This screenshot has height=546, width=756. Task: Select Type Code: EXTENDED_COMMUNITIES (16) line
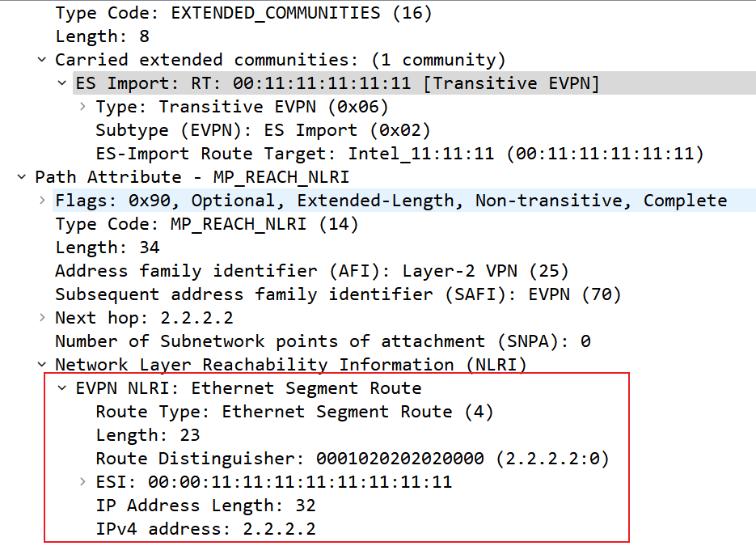click(x=243, y=13)
